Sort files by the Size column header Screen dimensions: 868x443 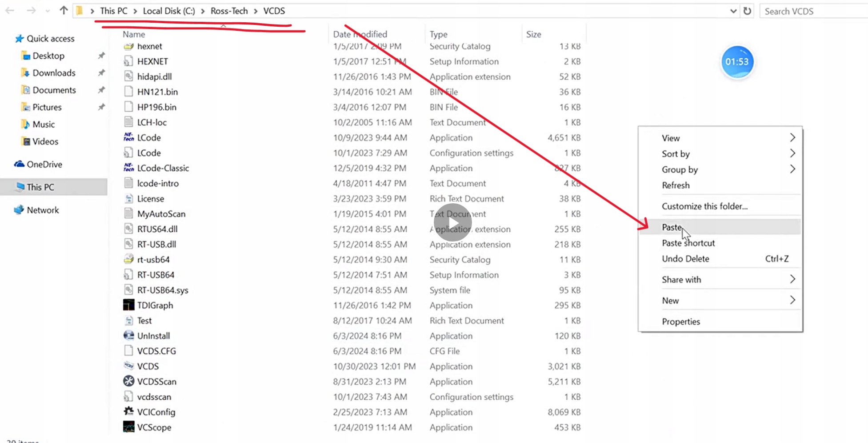533,34
